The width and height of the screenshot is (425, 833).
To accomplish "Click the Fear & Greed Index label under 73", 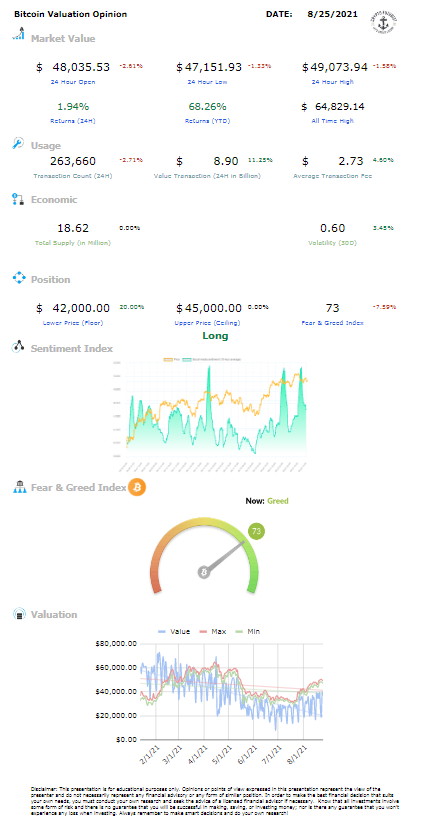I will click(333, 322).
